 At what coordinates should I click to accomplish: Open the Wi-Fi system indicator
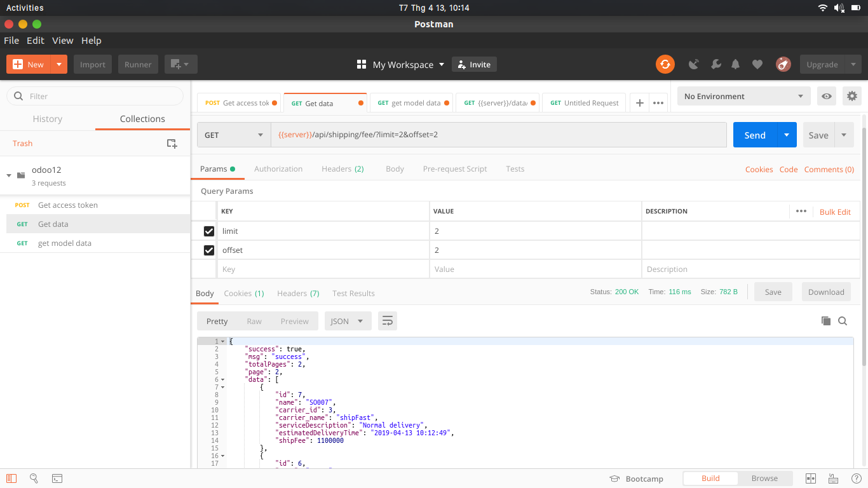[x=823, y=8]
